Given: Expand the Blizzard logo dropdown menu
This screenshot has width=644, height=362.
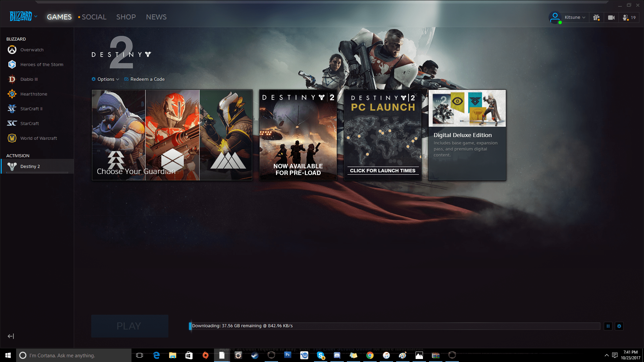Looking at the screenshot, I should [23, 16].
